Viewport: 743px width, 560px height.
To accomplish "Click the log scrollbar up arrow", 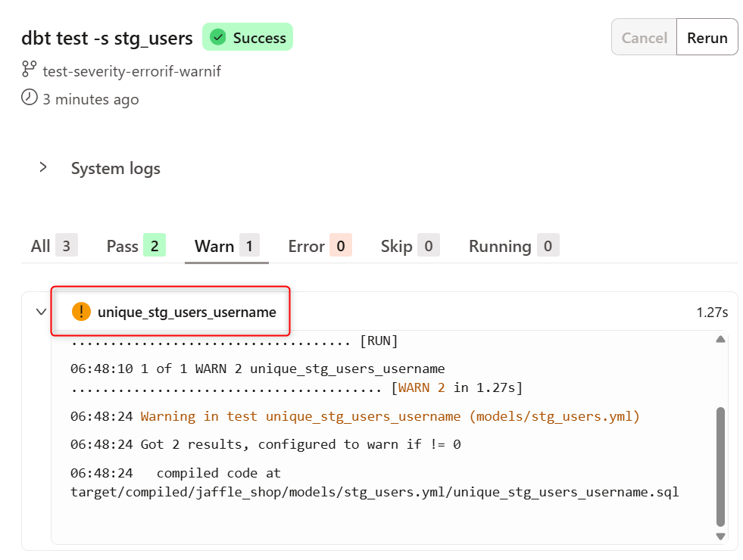I will 720,339.
